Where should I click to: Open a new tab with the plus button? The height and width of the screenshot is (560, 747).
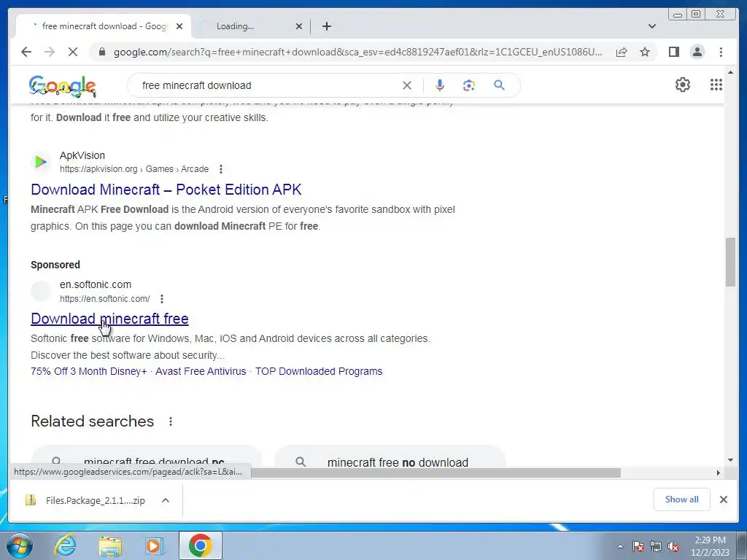327,26
